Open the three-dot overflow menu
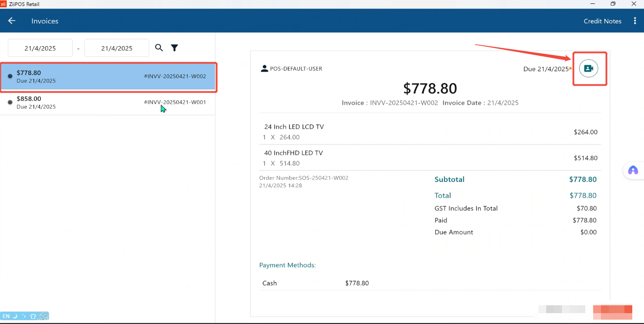The height and width of the screenshot is (324, 644). [635, 21]
